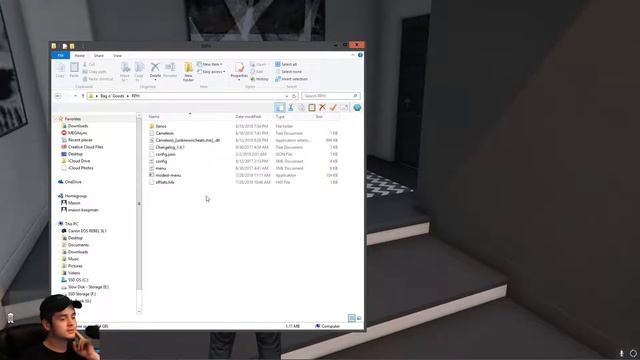Click the copy pages icon in extra toolbar
This screenshot has height=360, width=640.
pos(301,107)
